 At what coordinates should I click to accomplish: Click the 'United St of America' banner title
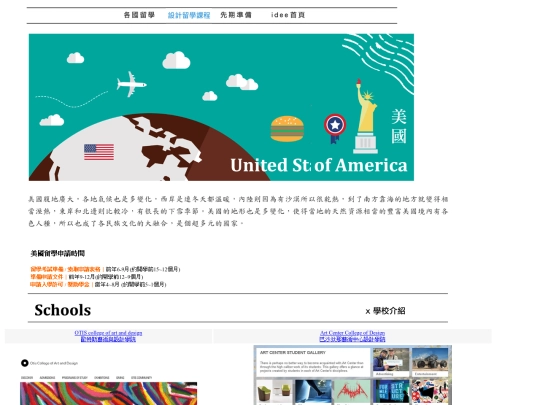pyautogui.click(x=319, y=165)
